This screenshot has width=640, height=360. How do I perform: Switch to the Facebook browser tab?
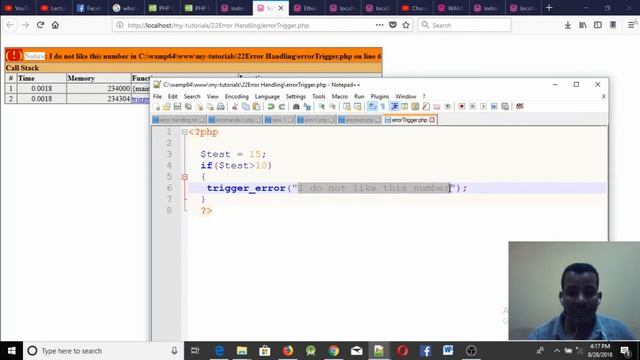tap(89, 8)
